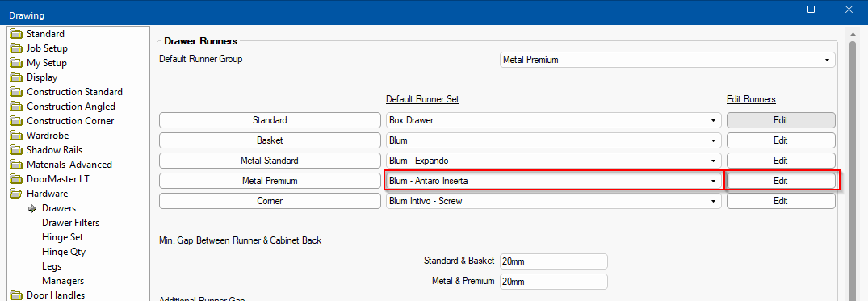Click the Construction Corner folder icon
The height and width of the screenshot is (301, 868).
click(x=17, y=121)
